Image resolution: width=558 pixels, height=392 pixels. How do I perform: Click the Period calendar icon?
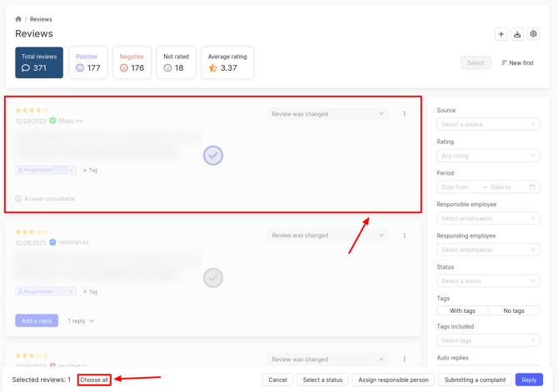tap(532, 187)
